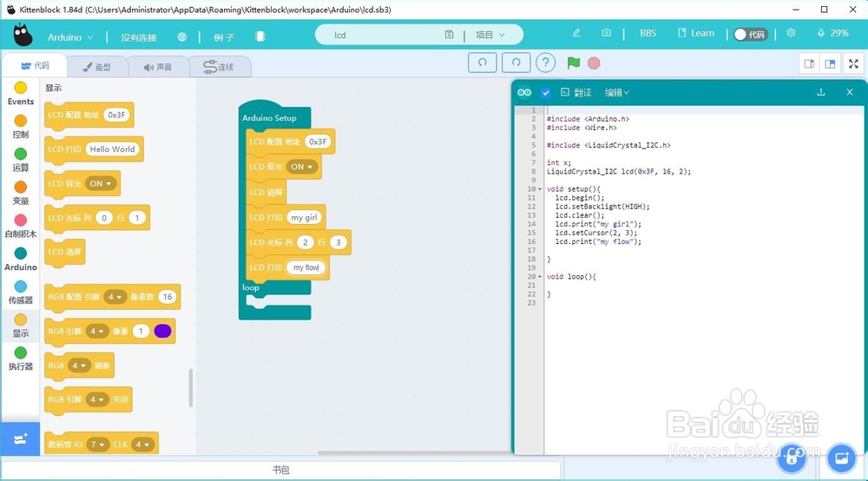868x481 pixels.
Task: Open the 书包 backpack bar
Action: click(x=281, y=470)
